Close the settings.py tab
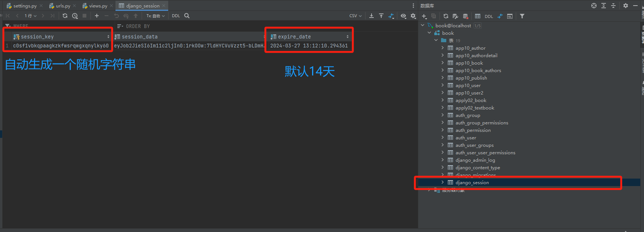This screenshot has width=644, height=232. 41,6
